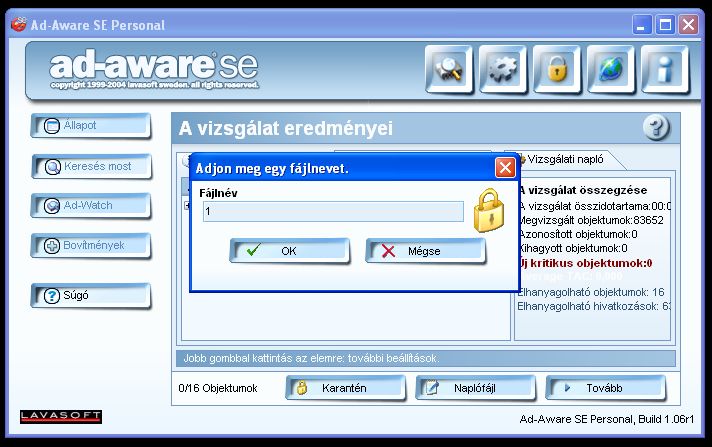Click the padlock icon in dialog
712x447 pixels.
489,210
